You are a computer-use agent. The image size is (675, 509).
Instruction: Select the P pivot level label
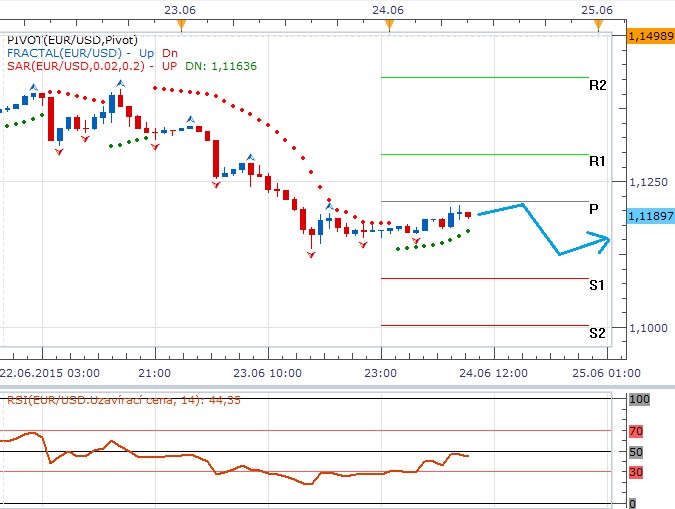[x=594, y=209]
